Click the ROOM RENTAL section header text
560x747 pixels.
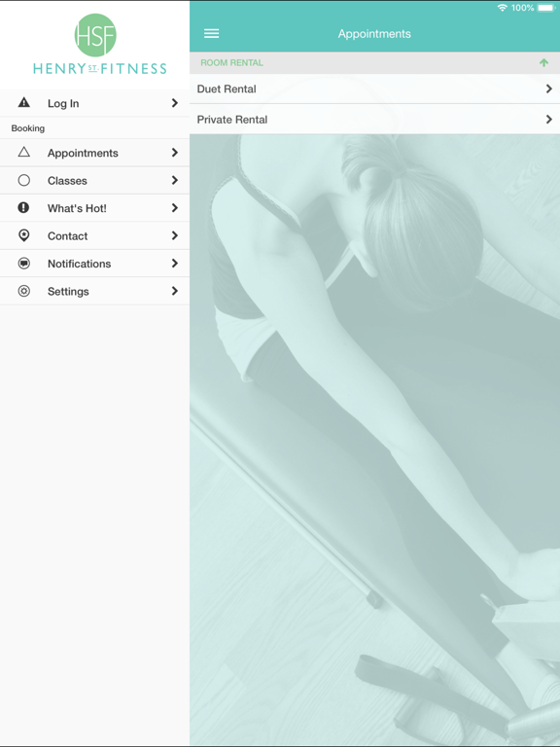tap(232, 63)
